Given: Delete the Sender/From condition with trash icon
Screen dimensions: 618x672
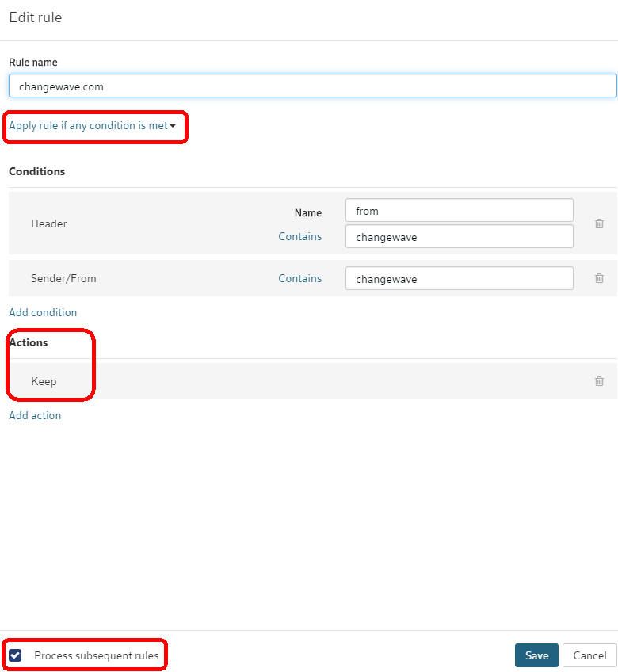Looking at the screenshot, I should (x=599, y=278).
